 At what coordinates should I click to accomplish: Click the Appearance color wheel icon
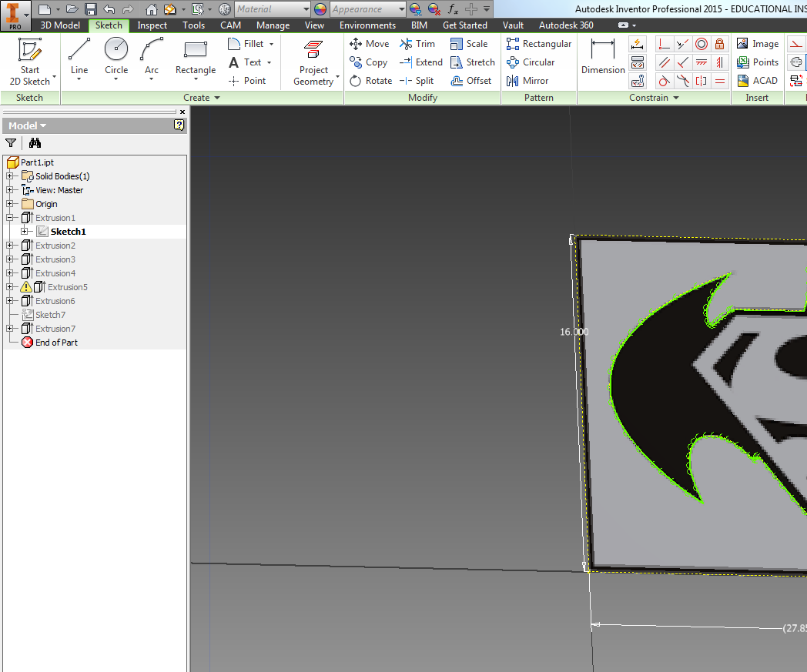pyautogui.click(x=320, y=9)
